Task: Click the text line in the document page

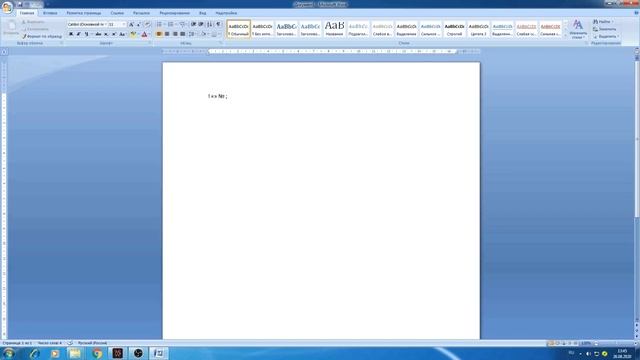Action: [x=218, y=96]
